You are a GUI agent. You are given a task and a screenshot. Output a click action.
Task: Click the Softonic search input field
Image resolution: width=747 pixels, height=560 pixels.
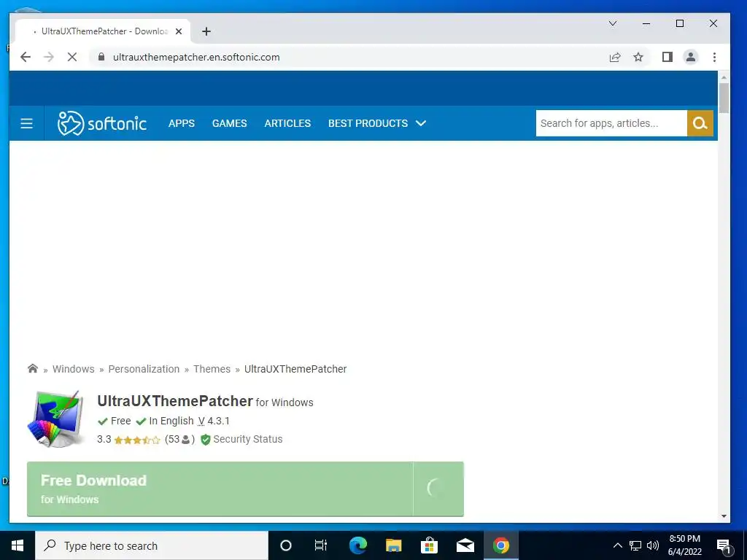pyautogui.click(x=611, y=123)
